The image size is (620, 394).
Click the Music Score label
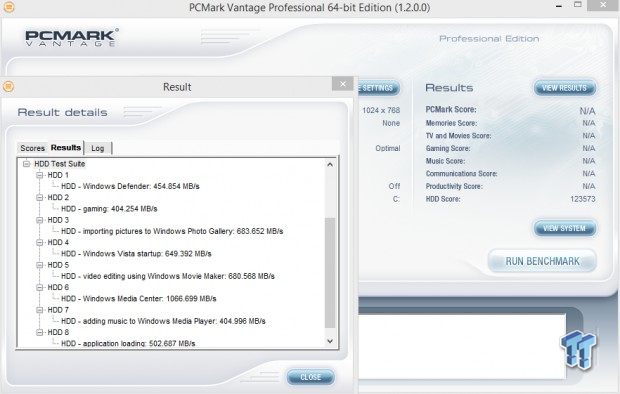click(x=445, y=161)
